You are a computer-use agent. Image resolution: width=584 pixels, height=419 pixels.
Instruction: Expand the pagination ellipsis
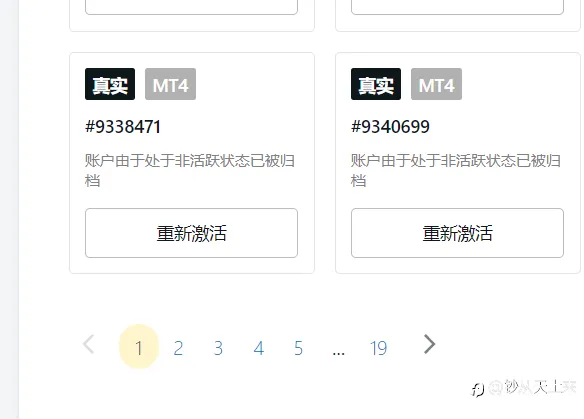(339, 352)
